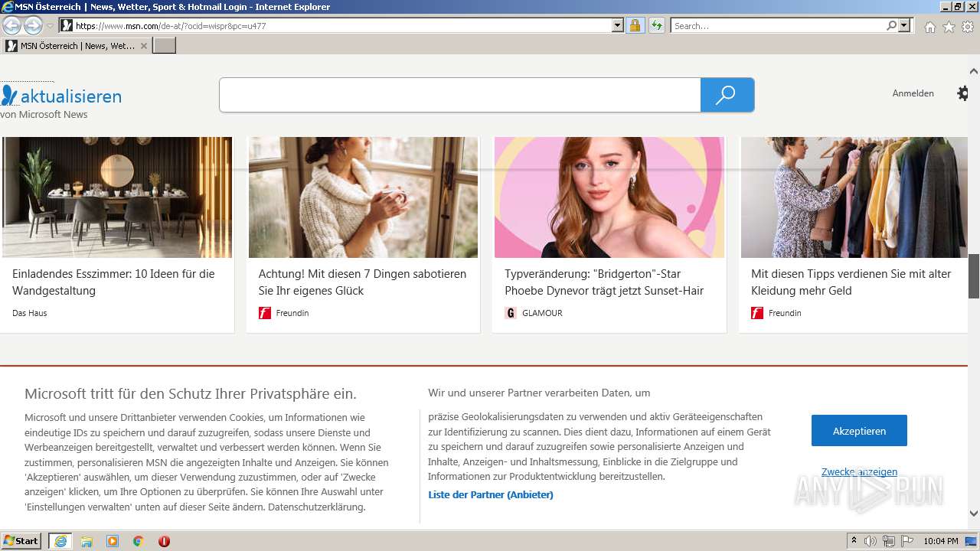Click the page scrollbar up arrow
980x551 pixels.
point(974,71)
